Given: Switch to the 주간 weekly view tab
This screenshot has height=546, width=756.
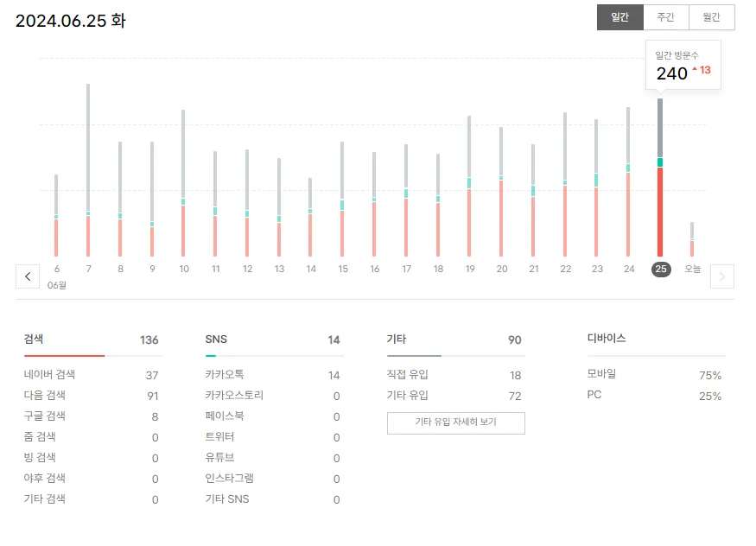Looking at the screenshot, I should point(666,17).
